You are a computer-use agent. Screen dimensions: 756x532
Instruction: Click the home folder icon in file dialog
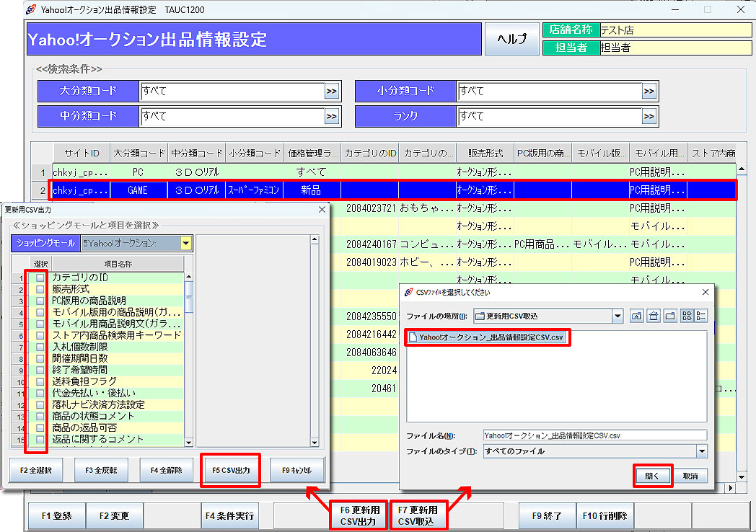[653, 316]
